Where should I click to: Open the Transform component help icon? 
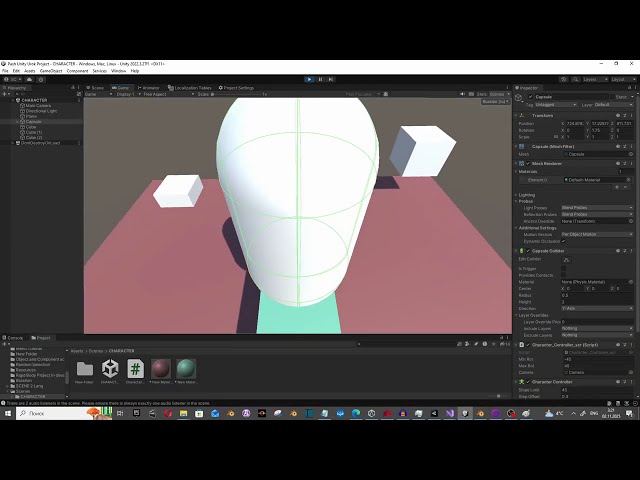618,116
